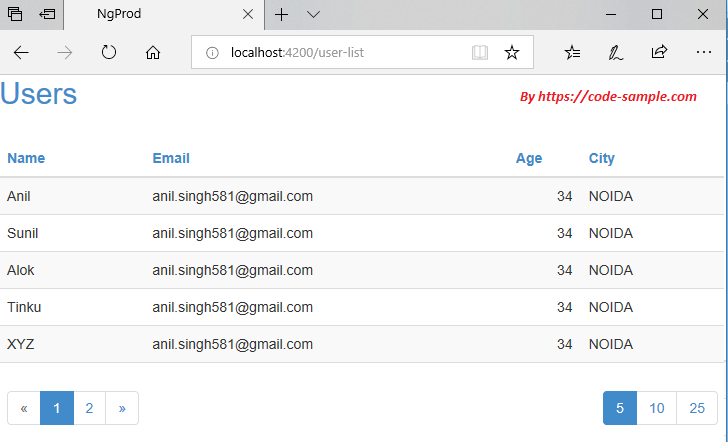
Task: Show tab previews chevron dropdown
Action: coord(313,15)
